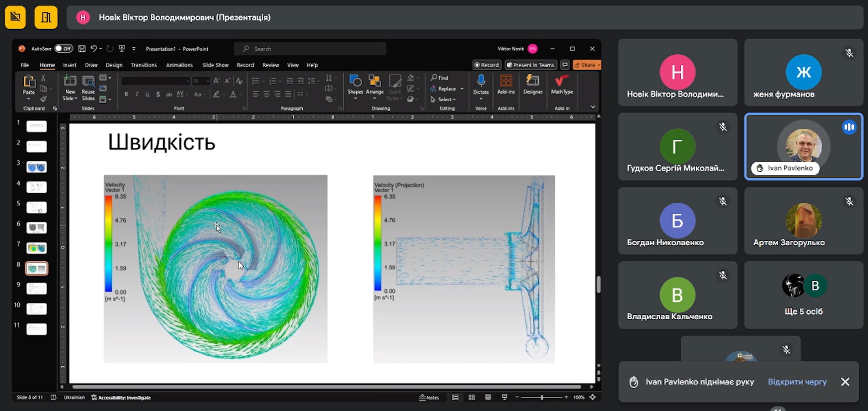
Task: Click the Normal view icon in status bar
Action: (455, 397)
